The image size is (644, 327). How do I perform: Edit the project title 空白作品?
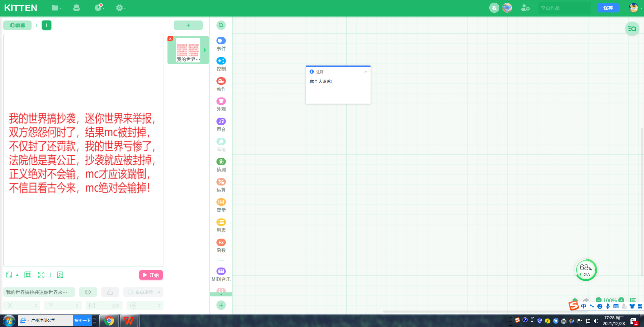coord(565,8)
